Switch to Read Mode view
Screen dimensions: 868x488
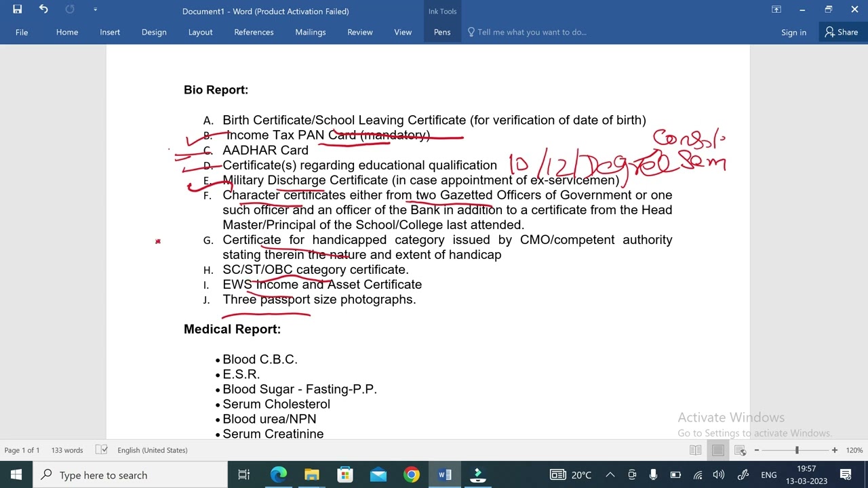[x=695, y=450]
